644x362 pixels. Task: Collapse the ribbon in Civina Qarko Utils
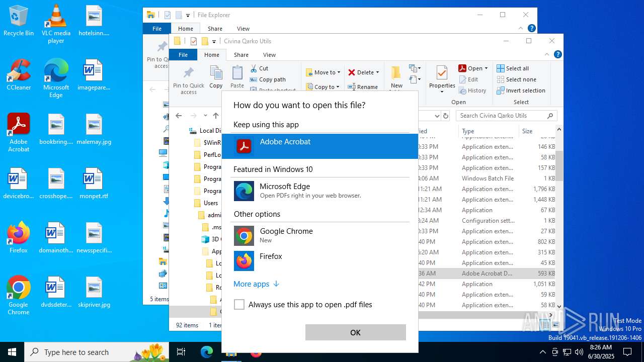[547, 54]
